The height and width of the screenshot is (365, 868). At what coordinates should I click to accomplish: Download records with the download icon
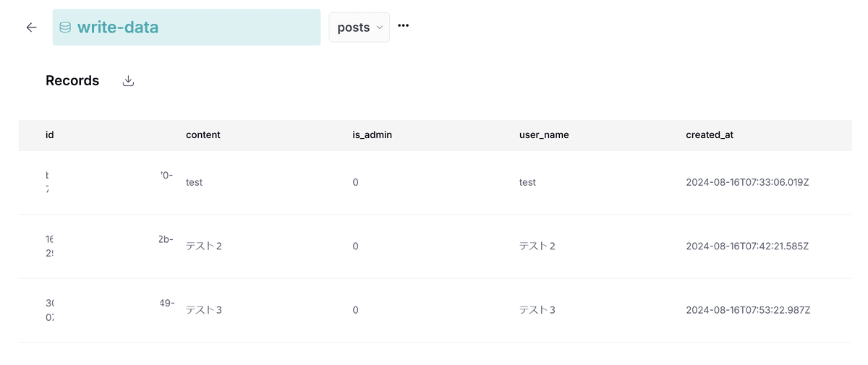[x=128, y=81]
